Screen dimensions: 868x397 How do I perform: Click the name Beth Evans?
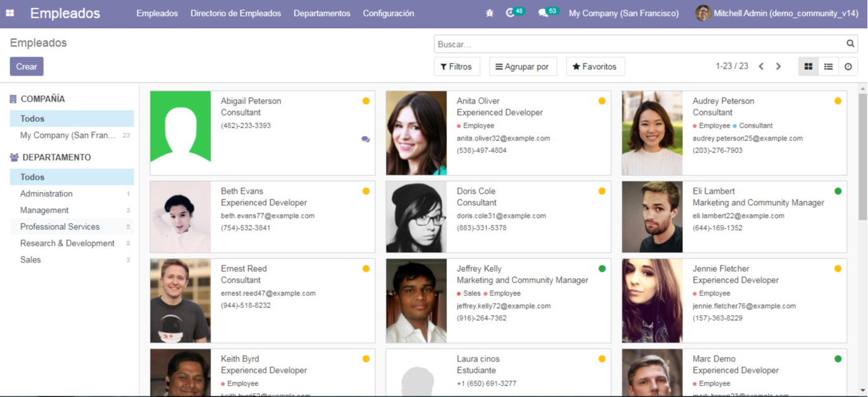242,191
